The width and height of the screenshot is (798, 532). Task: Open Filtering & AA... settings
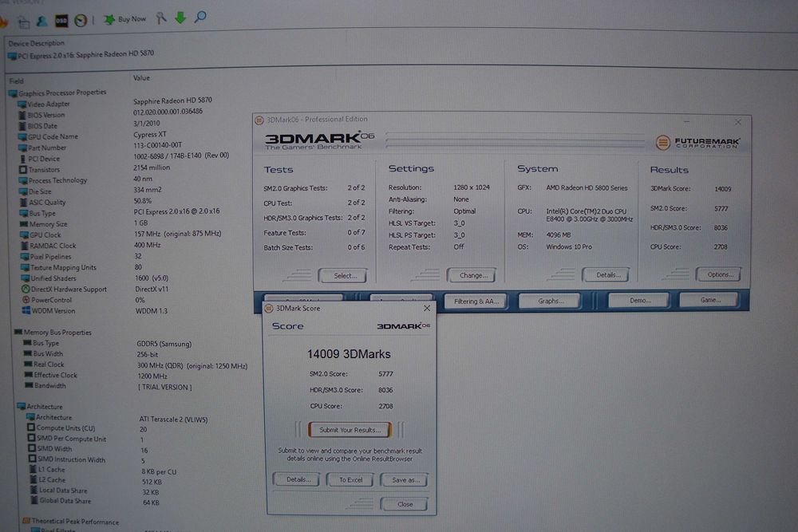click(x=476, y=301)
